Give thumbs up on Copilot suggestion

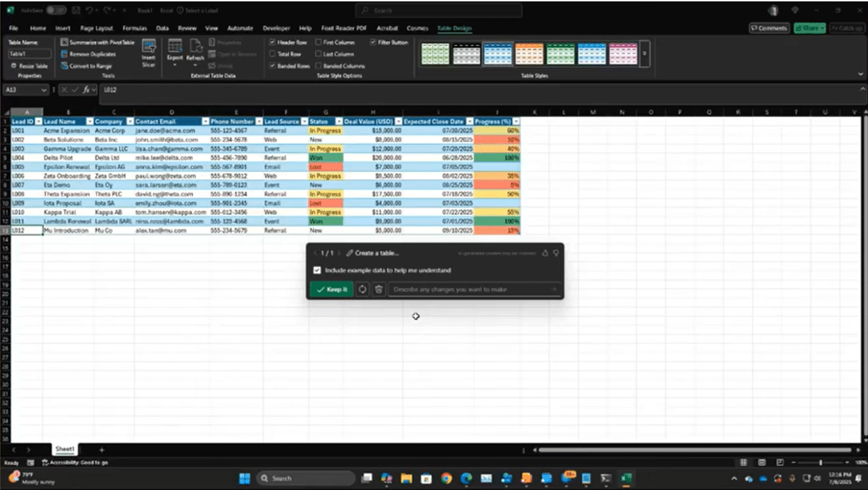click(x=545, y=253)
